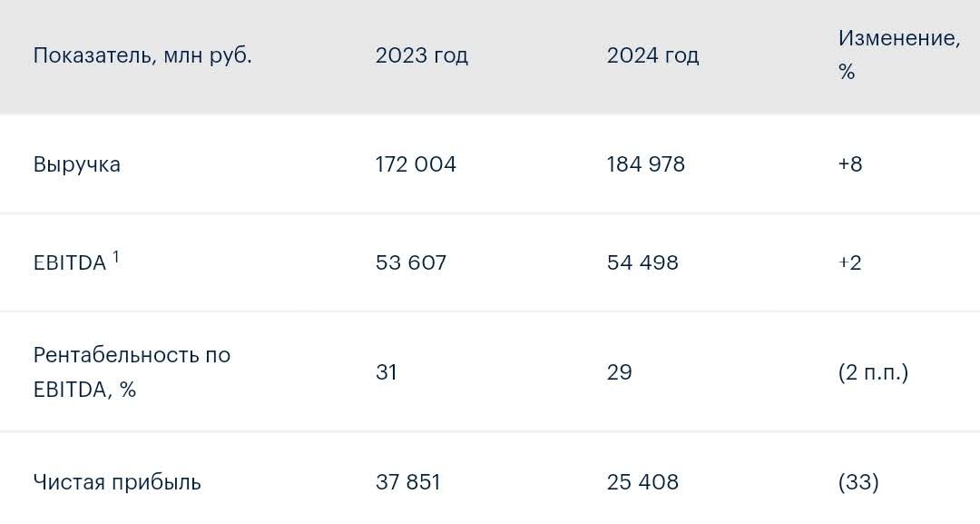Select the 53 607 EBITDA value
980x524 pixels.
point(411,262)
